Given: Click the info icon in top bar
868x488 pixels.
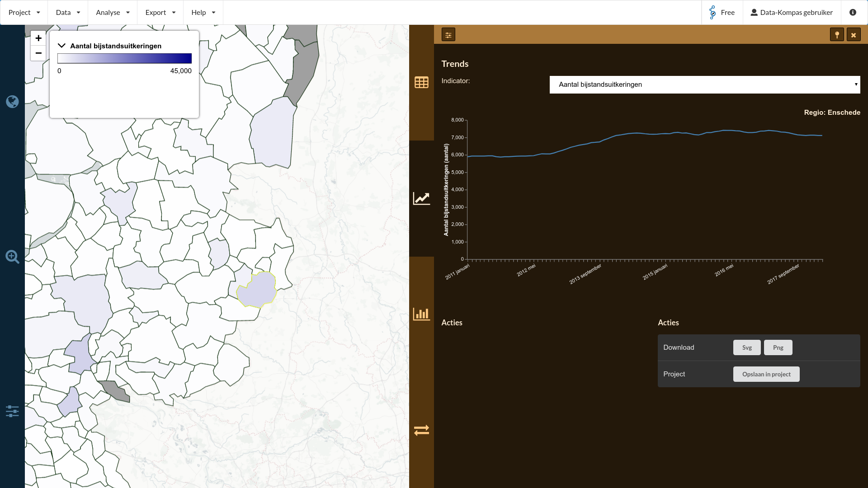Looking at the screenshot, I should 853,13.
